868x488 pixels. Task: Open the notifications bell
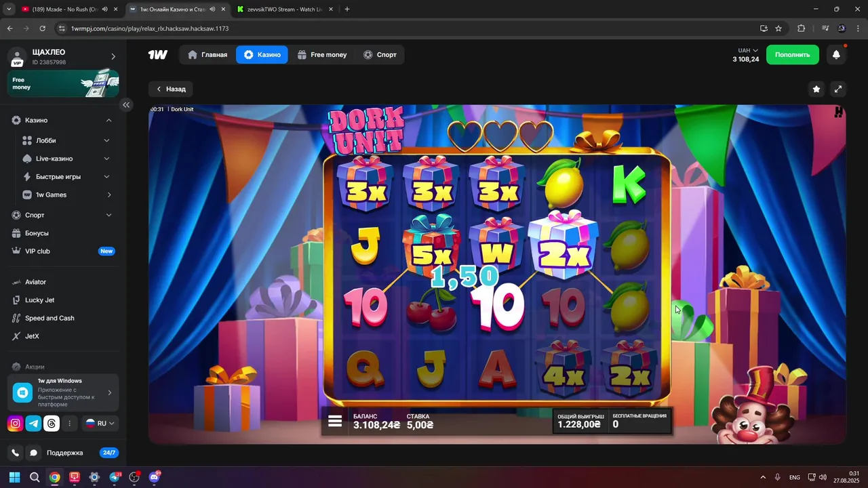836,55
